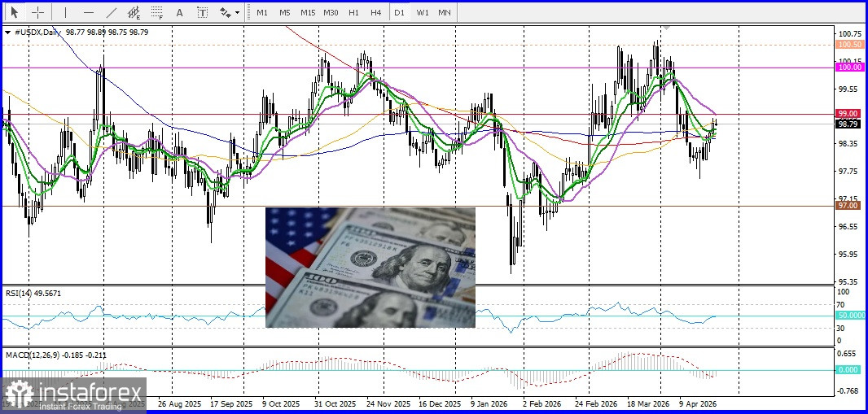Switch to M15 timeframe
This screenshot has height=414, width=868.
308,12
